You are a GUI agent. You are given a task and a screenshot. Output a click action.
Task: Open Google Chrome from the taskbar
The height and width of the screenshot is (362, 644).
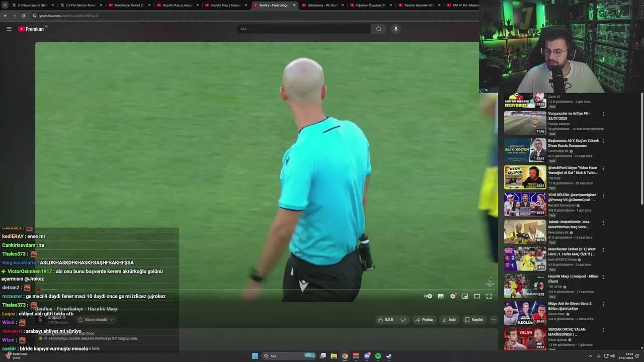pyautogui.click(x=345, y=356)
